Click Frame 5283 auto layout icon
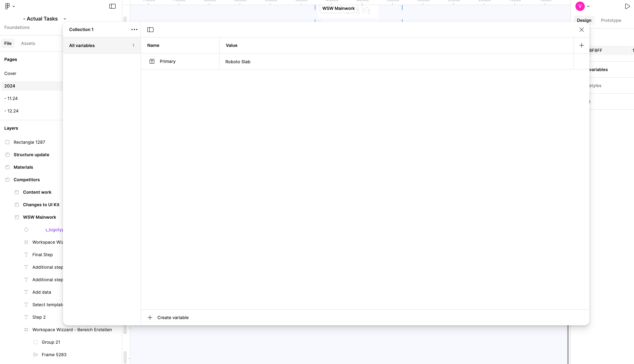 click(36, 355)
